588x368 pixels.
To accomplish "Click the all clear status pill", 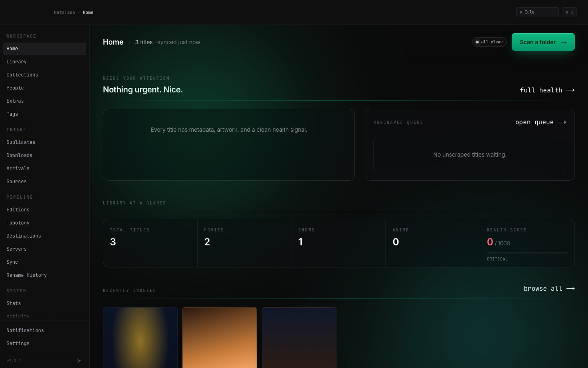I will (x=489, y=42).
